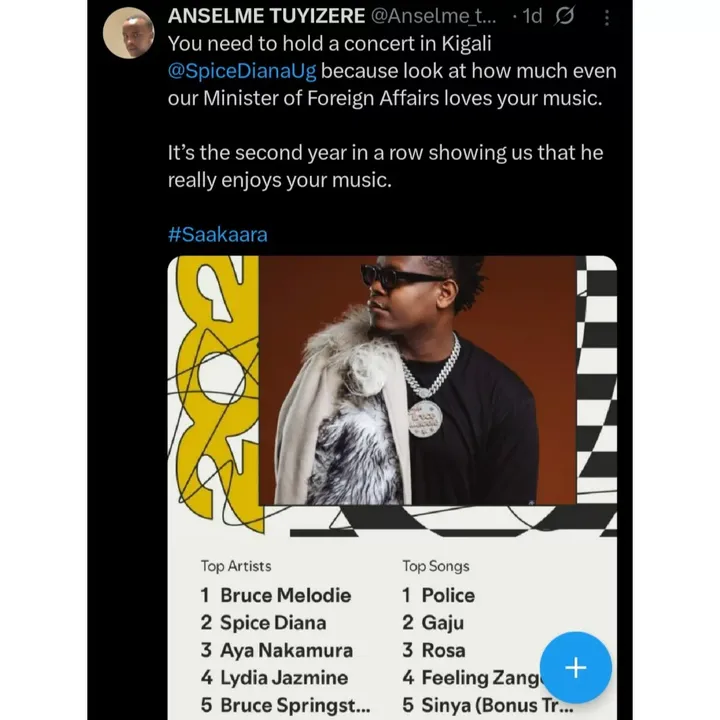Open the #Saakaara hashtag
Image resolution: width=720 pixels, height=720 pixels.
(217, 235)
